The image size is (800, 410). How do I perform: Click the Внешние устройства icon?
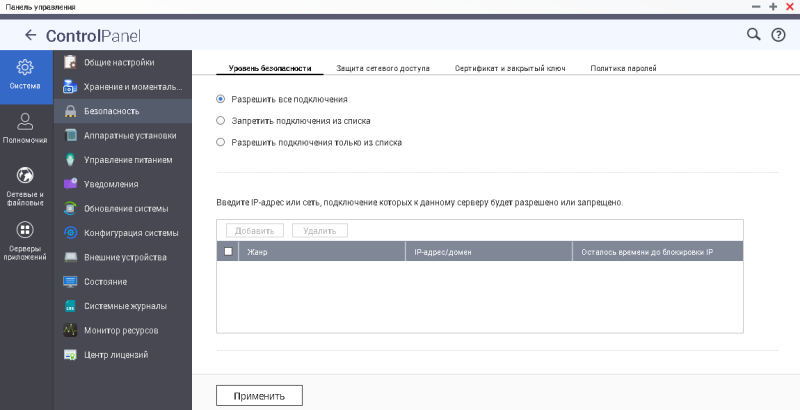coord(70,258)
